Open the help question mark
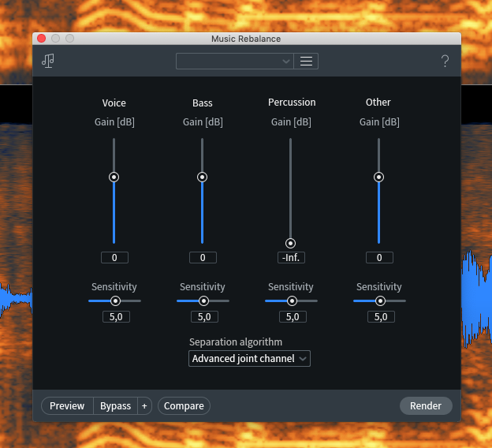The width and height of the screenshot is (492, 448). tap(445, 61)
